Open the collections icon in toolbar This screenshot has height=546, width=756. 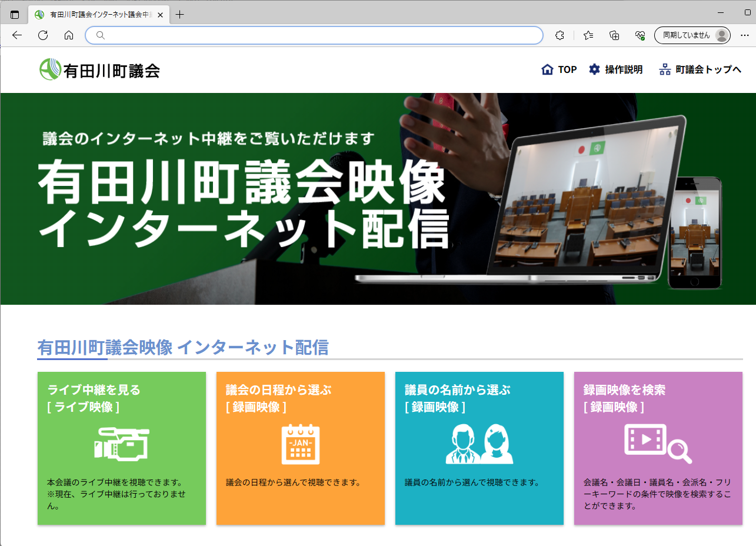pyautogui.click(x=614, y=35)
